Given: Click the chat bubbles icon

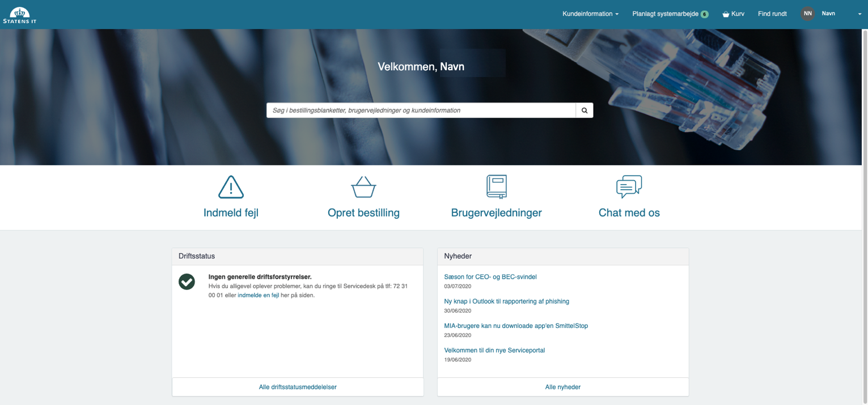Looking at the screenshot, I should (629, 187).
